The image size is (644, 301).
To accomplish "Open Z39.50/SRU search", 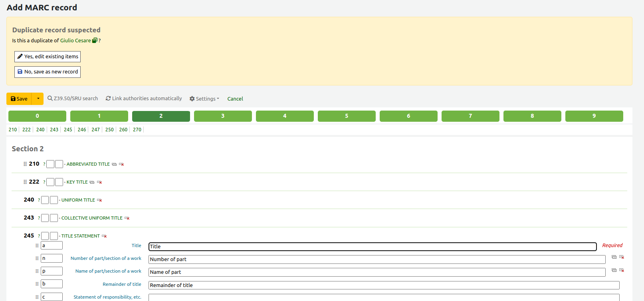I will [73, 99].
